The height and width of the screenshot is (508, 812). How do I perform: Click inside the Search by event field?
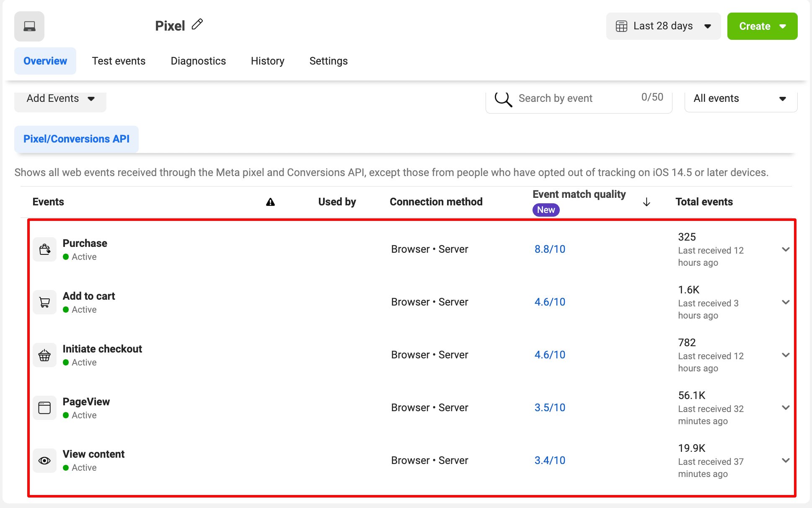coord(557,98)
